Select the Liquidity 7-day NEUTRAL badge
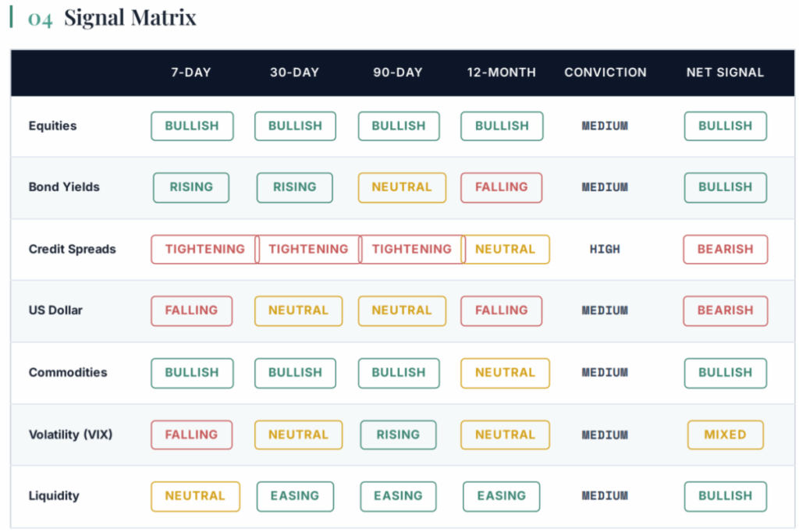799x532 pixels. coord(195,496)
